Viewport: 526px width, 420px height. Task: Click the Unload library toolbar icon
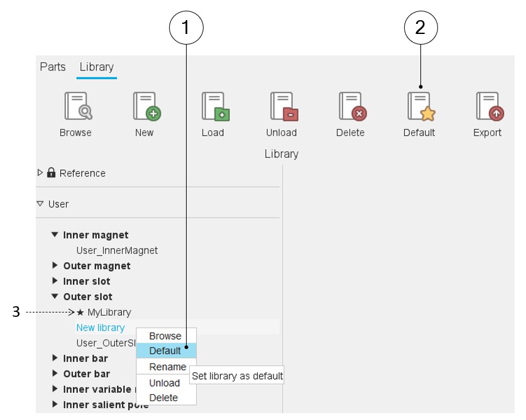pos(283,106)
